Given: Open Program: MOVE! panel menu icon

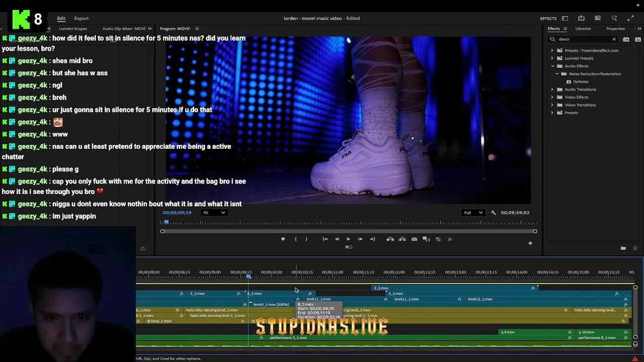Looking at the screenshot, I should (197, 29).
